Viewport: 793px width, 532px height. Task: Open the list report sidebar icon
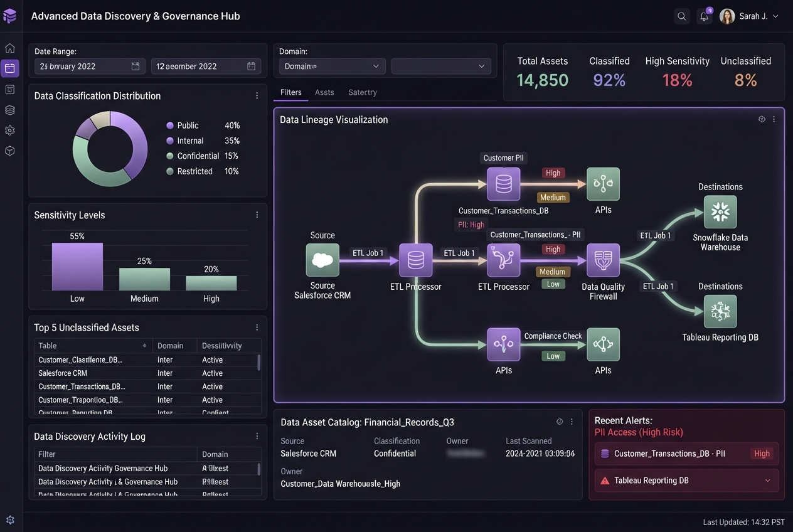click(10, 90)
